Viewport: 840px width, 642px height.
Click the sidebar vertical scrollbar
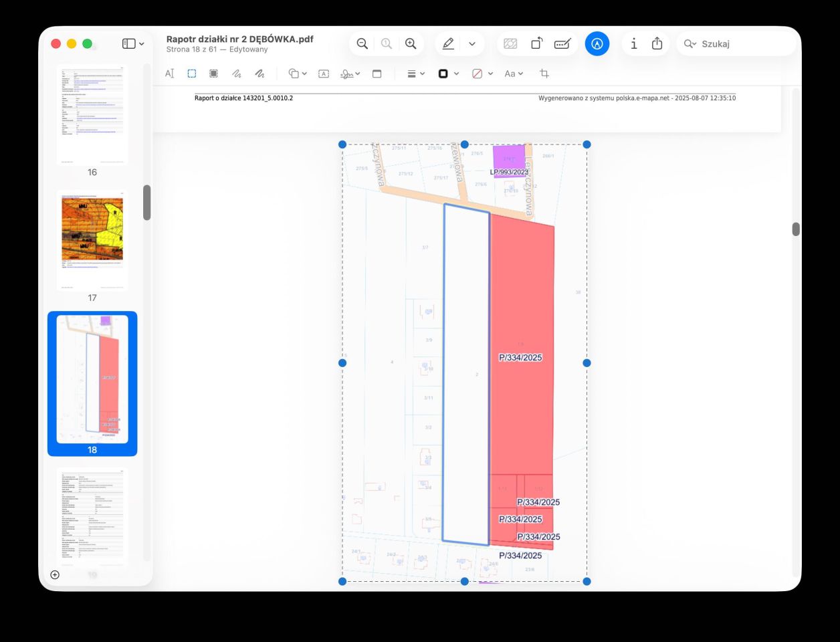[146, 203]
